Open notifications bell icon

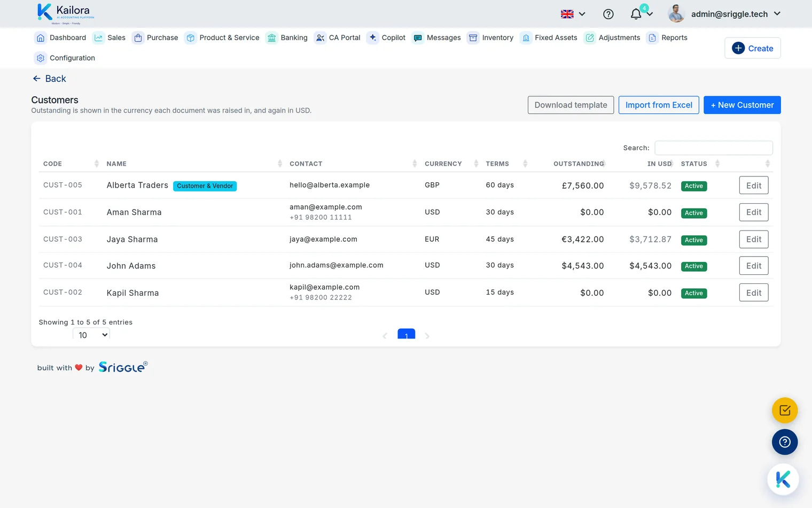(x=636, y=14)
